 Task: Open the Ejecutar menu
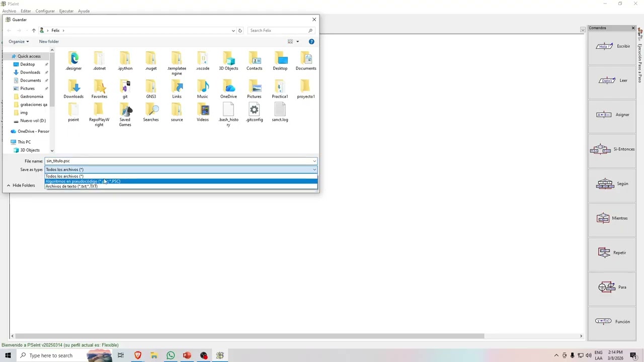point(66,11)
